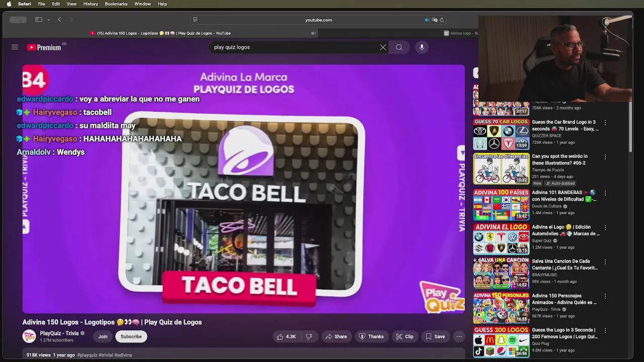Open the Help menu
644x362 pixels.
[162, 4]
